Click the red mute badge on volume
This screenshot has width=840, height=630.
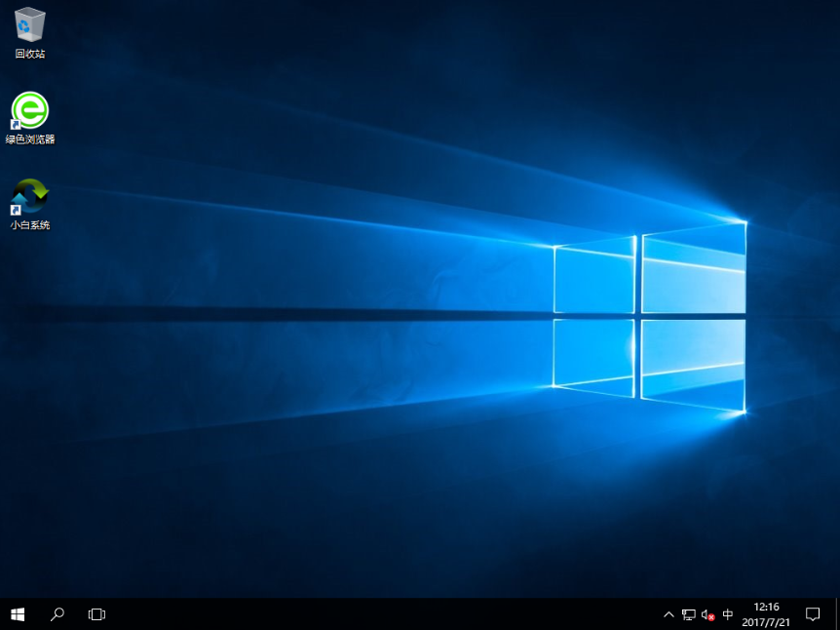click(712, 618)
